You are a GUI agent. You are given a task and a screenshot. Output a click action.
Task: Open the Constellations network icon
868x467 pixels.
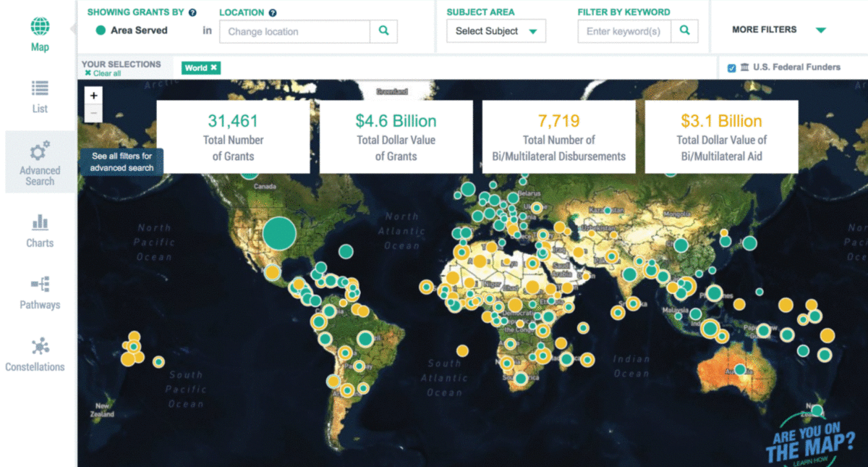pos(40,345)
